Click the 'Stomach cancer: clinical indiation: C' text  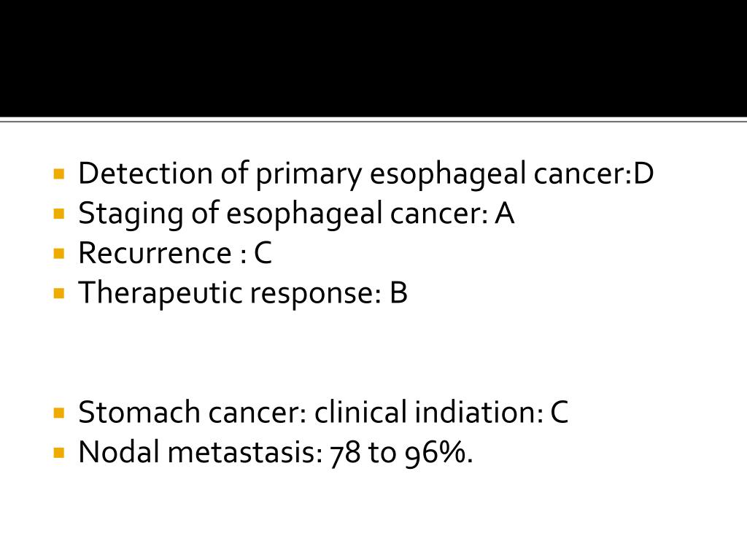pos(323,412)
